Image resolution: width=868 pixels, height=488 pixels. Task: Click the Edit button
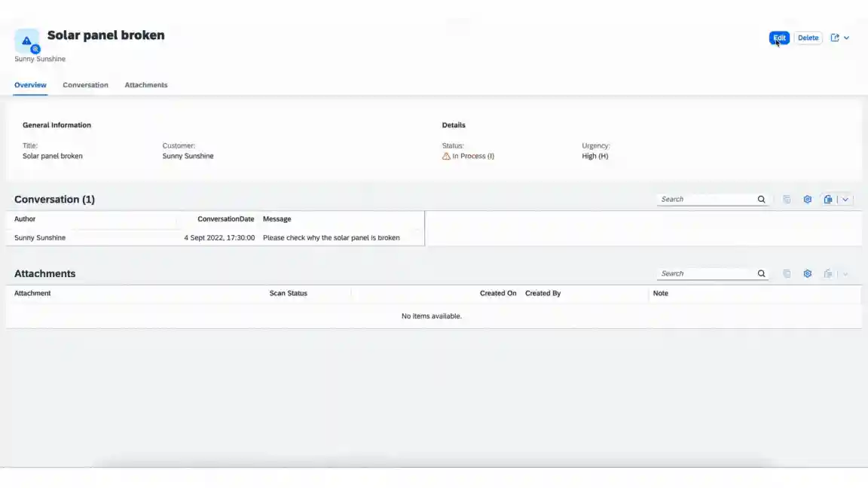coord(779,37)
